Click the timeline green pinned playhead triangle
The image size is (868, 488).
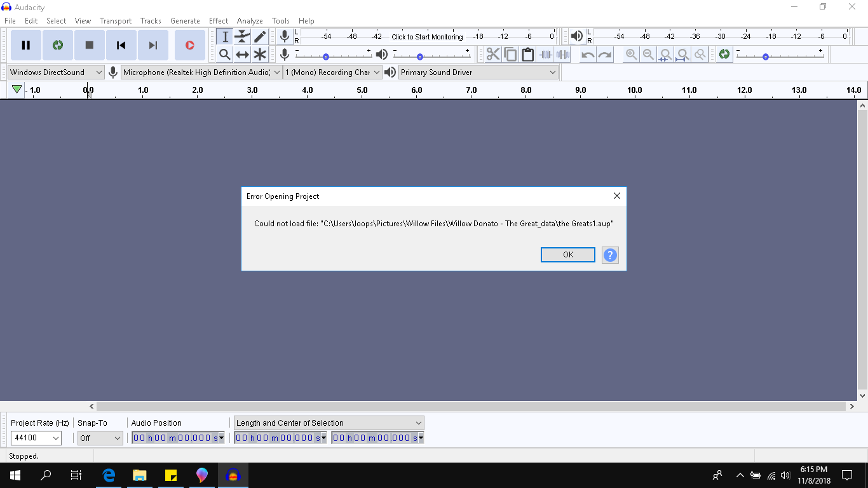[x=17, y=90]
